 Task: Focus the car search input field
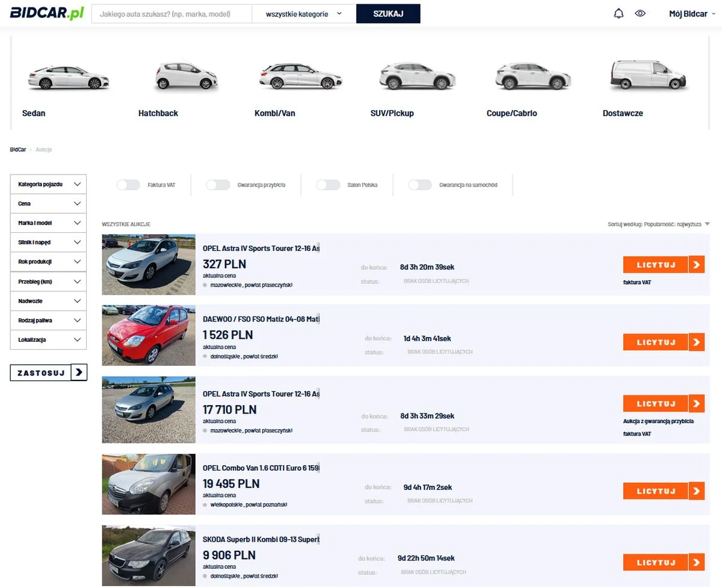(x=171, y=14)
